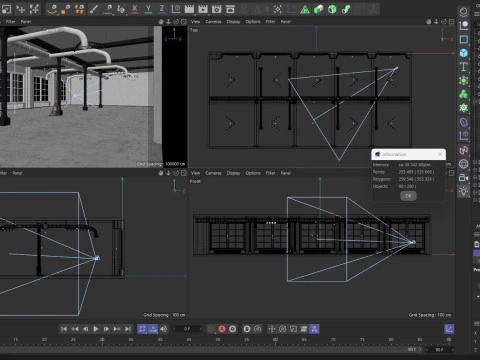The height and width of the screenshot is (360, 480).
Task: Open Options menu in Top viewport
Action: pos(253,22)
